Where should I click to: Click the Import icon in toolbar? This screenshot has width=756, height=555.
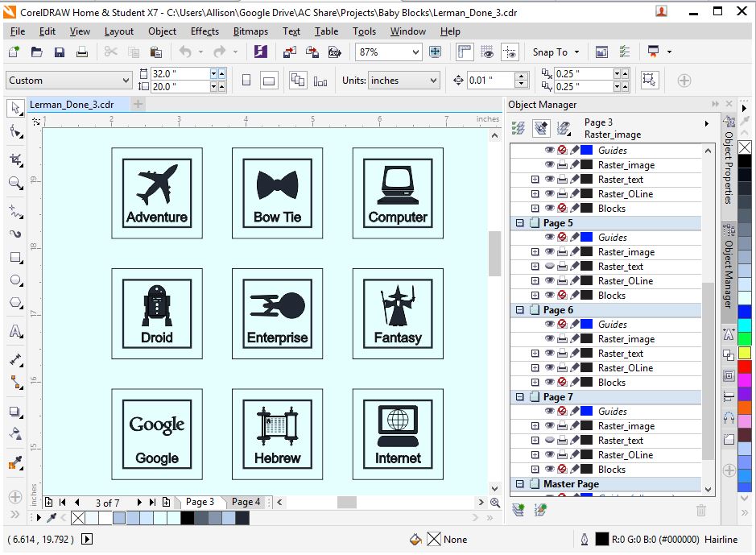point(289,52)
